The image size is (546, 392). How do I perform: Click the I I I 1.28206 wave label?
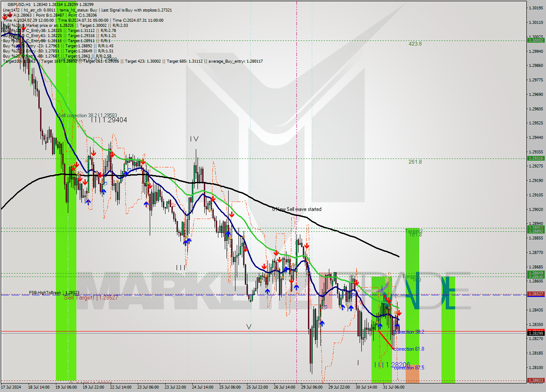(x=392, y=365)
